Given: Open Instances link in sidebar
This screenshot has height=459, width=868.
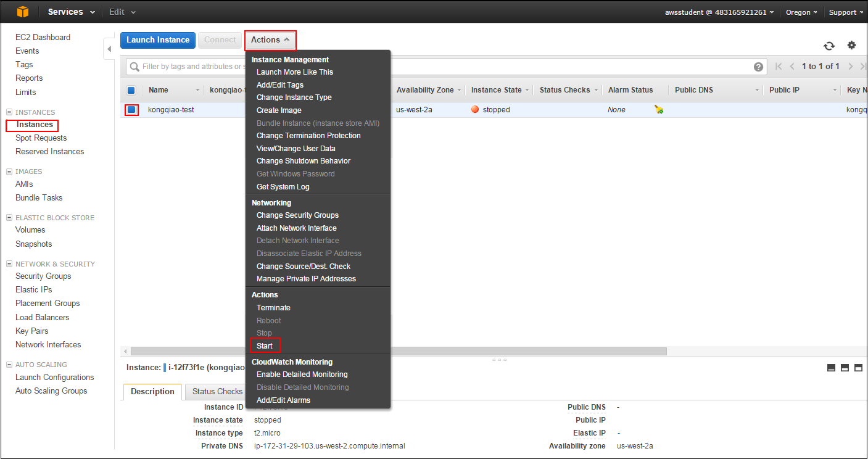Looking at the screenshot, I should point(35,125).
